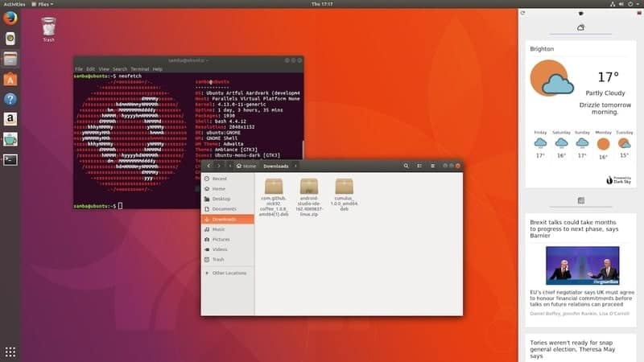Show Applications grid at dock bottom
Screen dimensions: 644x362
10,352
